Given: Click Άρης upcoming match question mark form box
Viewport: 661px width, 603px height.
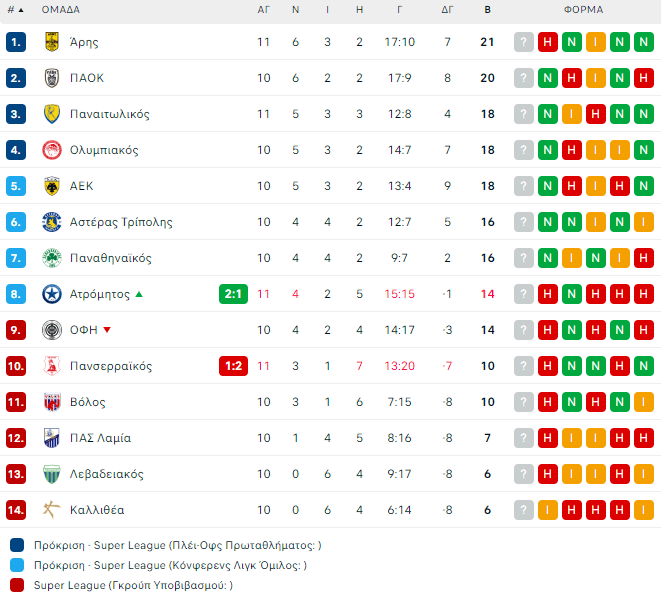Looking at the screenshot, I should click(x=524, y=42).
